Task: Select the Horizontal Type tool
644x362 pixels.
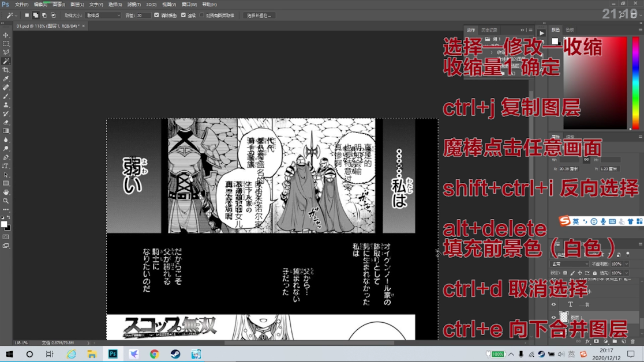Action: 6,166
